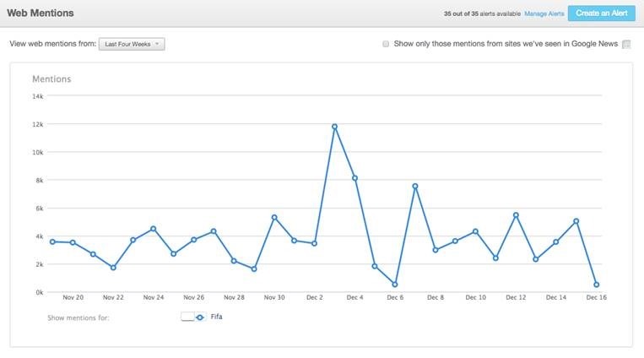Screen dimensions: 644x358
Task: Select the first data point on the chart
Action: (x=52, y=241)
